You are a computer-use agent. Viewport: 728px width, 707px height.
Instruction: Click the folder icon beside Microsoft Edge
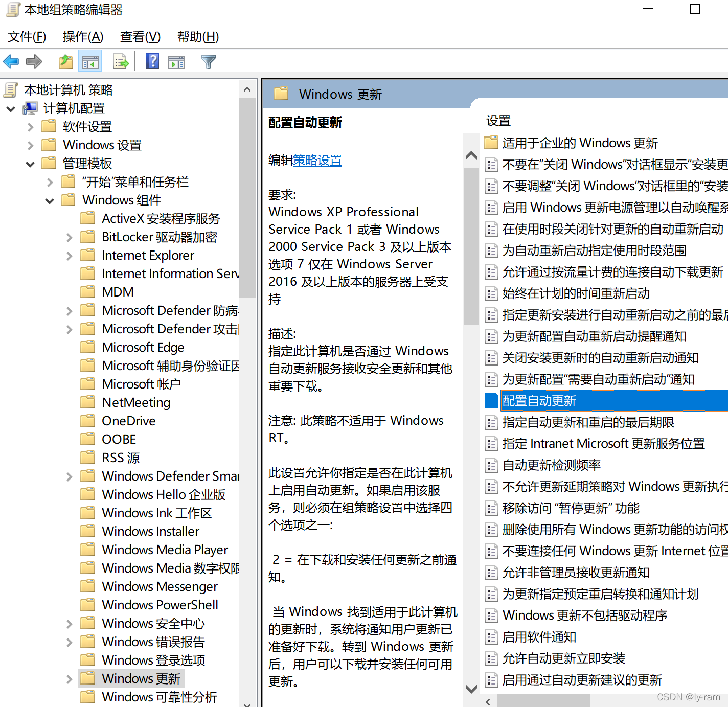88,347
